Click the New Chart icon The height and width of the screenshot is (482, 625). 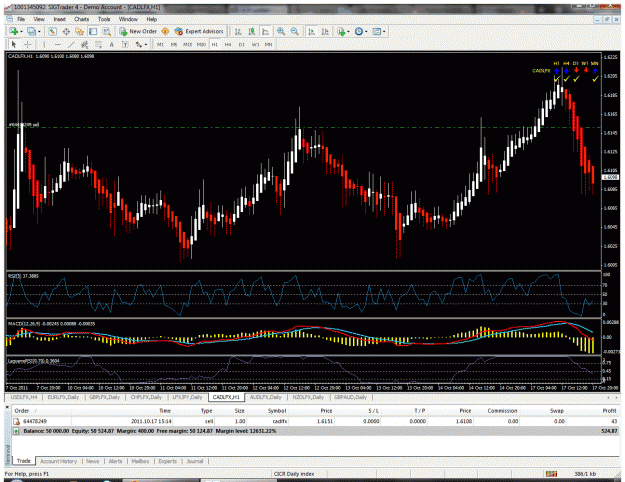tap(14, 31)
